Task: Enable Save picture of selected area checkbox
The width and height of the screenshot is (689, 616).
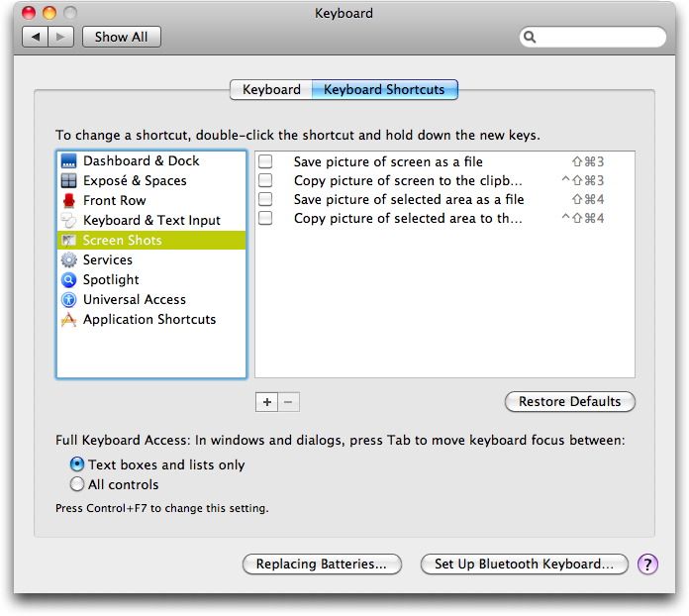Action: click(x=265, y=199)
